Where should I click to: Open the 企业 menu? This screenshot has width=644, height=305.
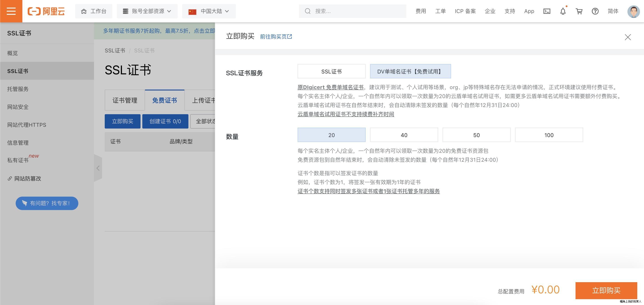pos(490,11)
